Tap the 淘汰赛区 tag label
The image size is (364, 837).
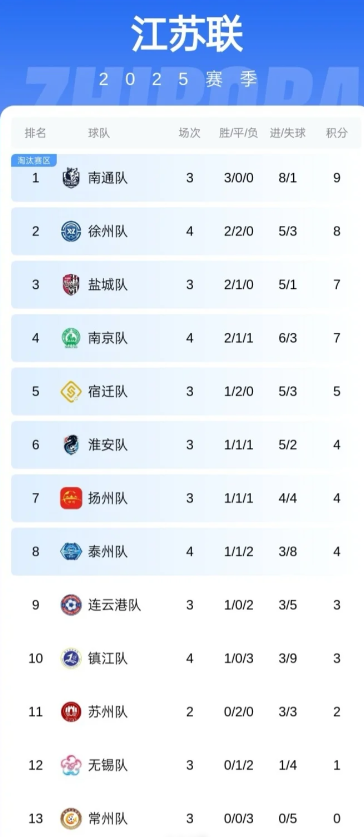[34, 160]
